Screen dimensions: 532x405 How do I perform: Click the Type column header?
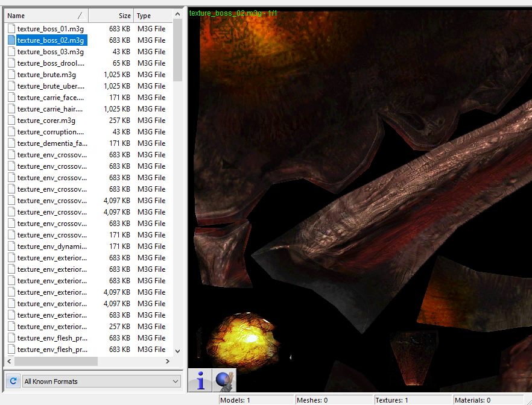(152, 16)
